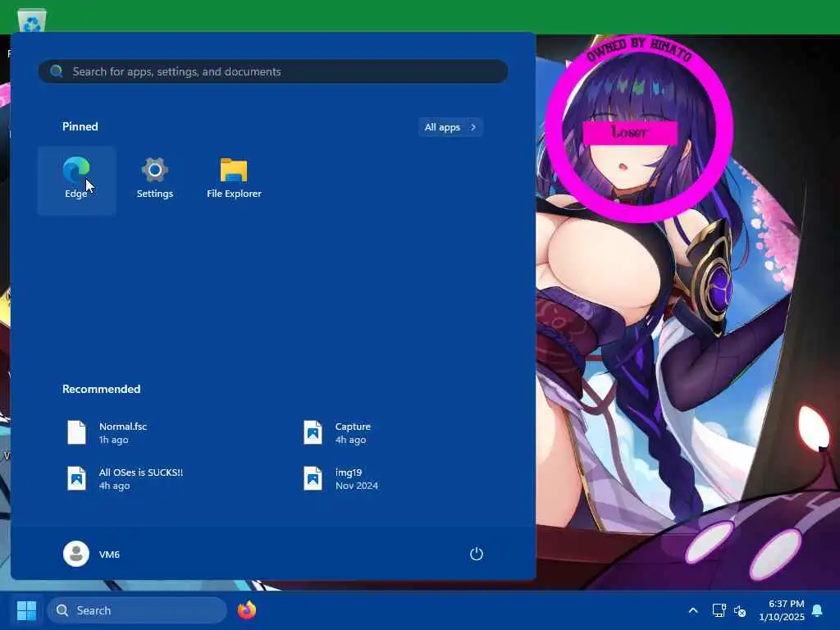Open network status tray icon

coord(719,610)
